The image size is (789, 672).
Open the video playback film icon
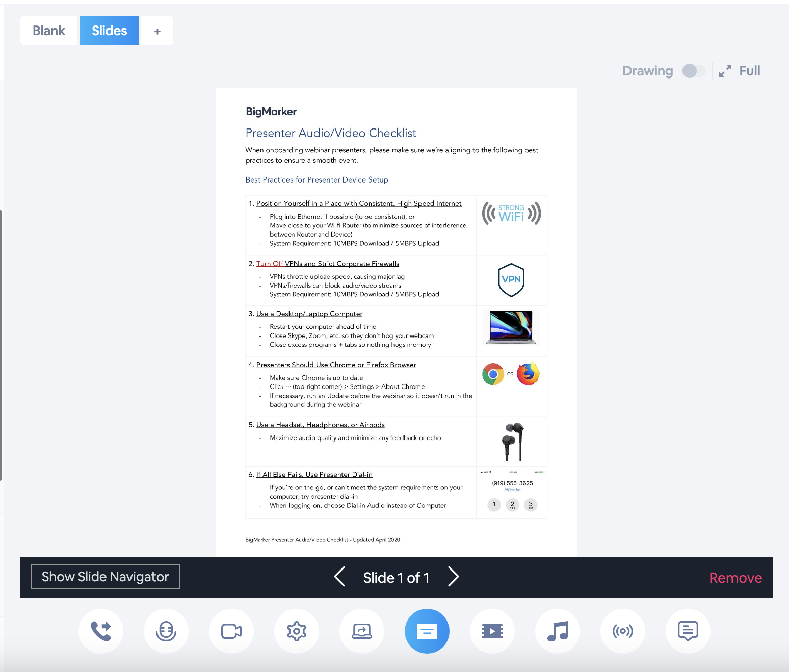(492, 631)
